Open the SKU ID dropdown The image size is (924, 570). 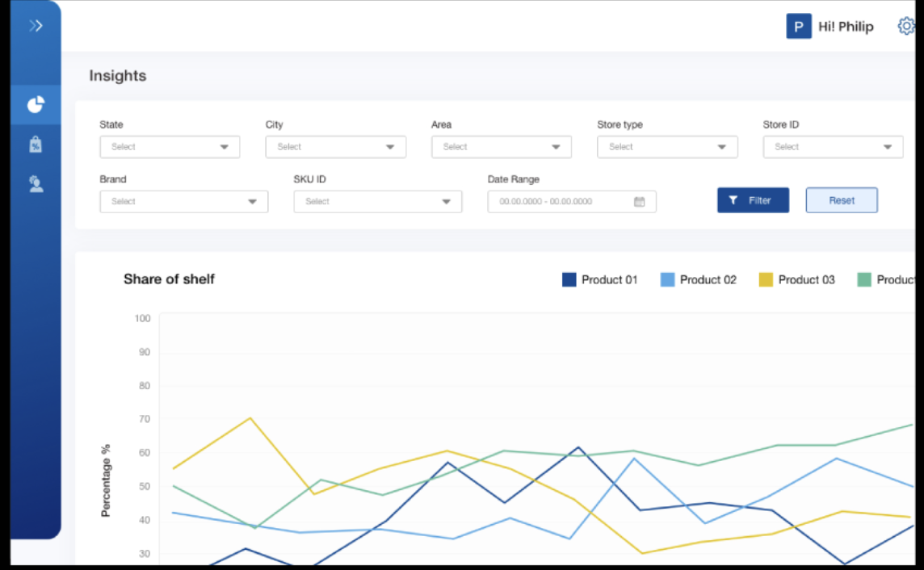(x=377, y=202)
